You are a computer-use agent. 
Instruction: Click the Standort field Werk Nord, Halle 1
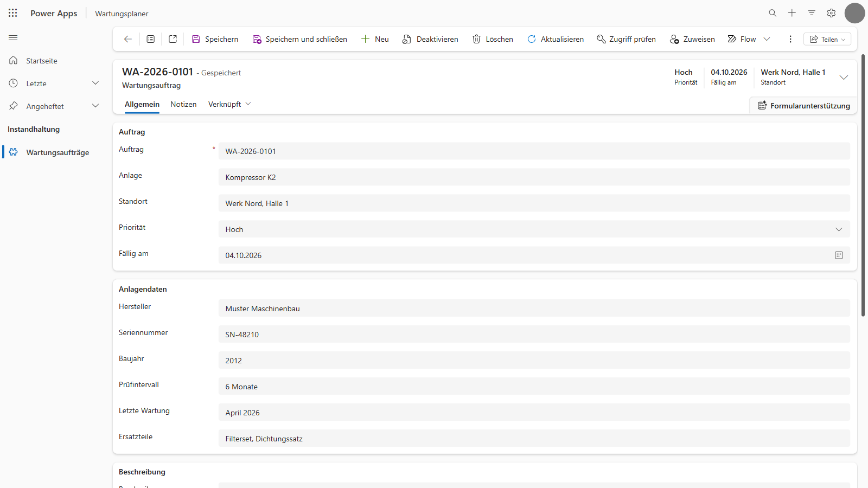pos(534,203)
